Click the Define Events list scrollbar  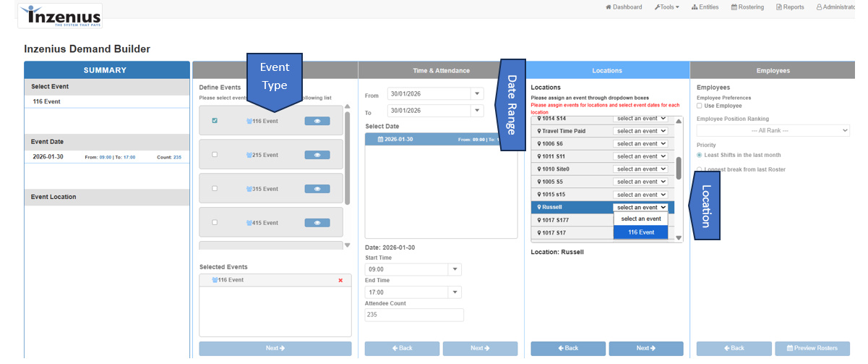[347, 158]
